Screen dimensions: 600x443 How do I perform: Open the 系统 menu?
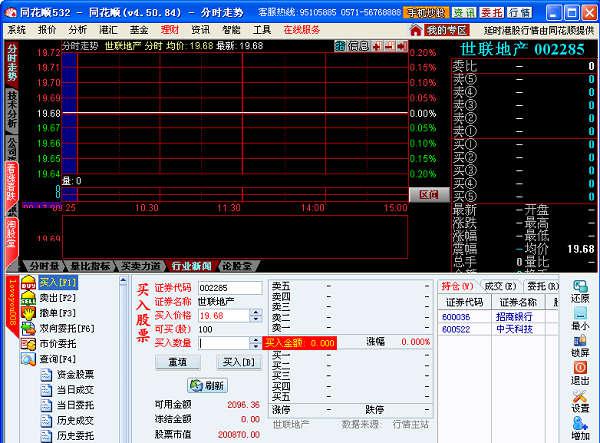tap(17, 30)
